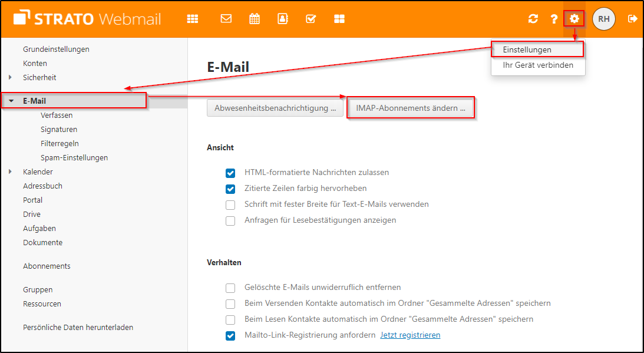Screen dimensions: 644x353
Task: Click the logout icon
Action: [633, 19]
